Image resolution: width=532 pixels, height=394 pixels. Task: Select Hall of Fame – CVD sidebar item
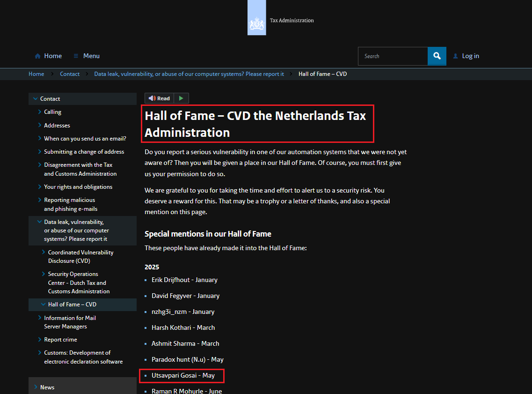[x=72, y=305]
